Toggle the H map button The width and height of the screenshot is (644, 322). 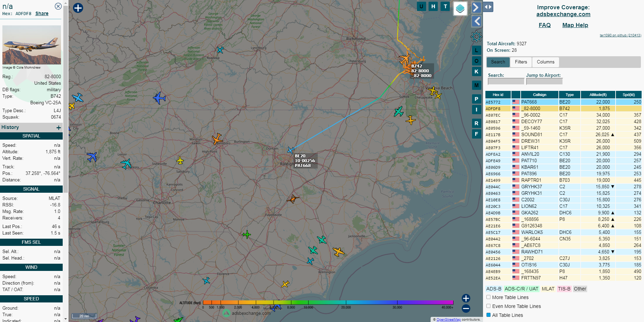433,6
